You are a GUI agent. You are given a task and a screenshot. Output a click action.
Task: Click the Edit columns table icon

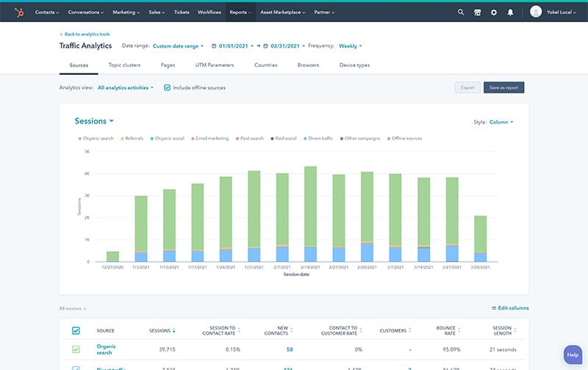[x=494, y=308]
